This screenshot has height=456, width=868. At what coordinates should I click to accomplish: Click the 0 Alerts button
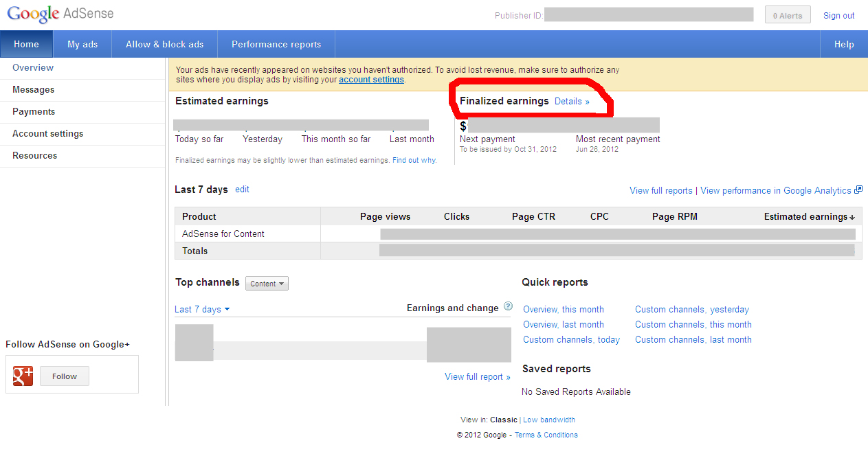pos(787,15)
